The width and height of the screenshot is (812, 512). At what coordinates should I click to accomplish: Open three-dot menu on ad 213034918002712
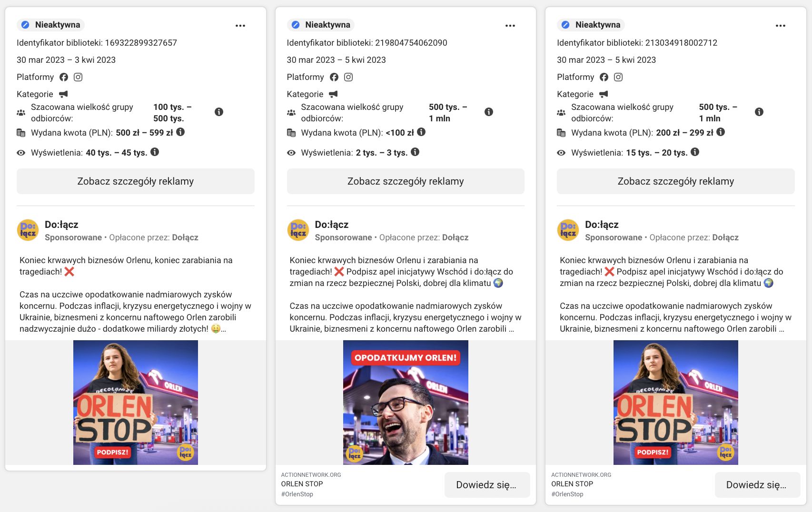[x=781, y=26]
